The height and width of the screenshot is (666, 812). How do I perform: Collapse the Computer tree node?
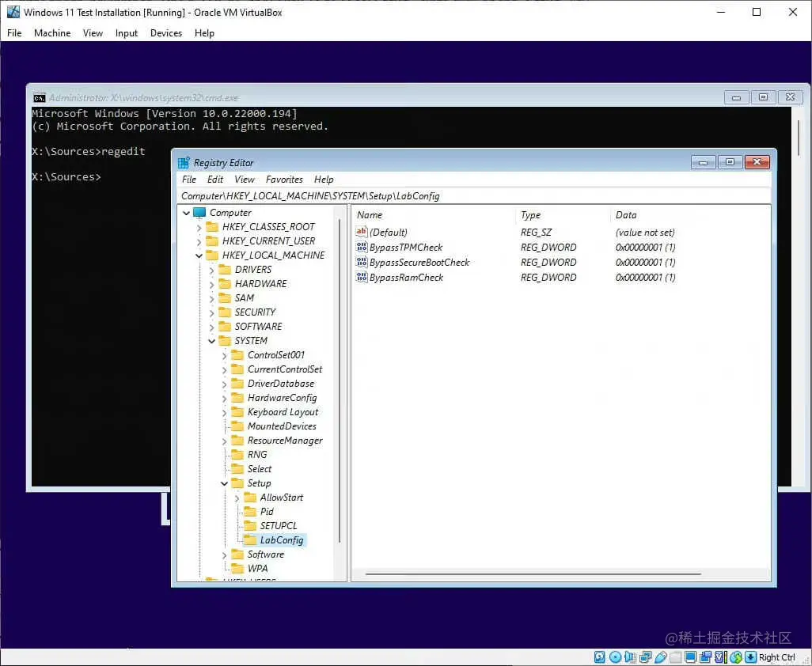click(x=187, y=213)
